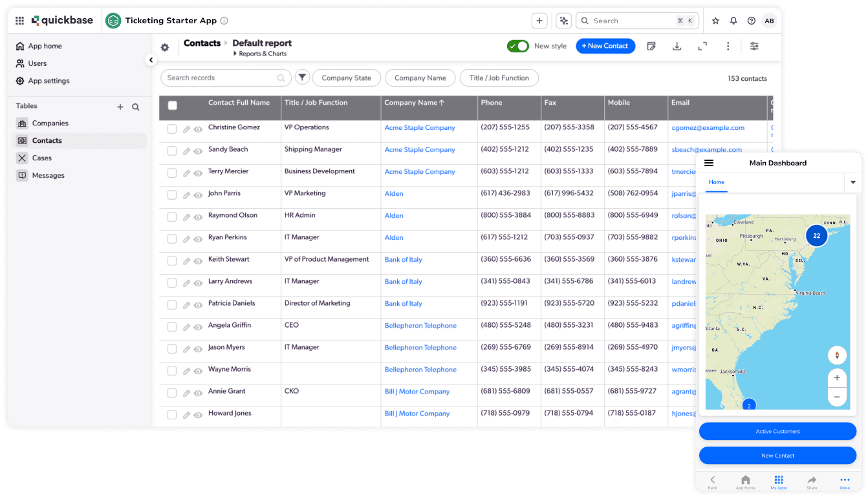The height and width of the screenshot is (497, 868).
Task: Open the report customize sliders icon
Action: click(754, 46)
